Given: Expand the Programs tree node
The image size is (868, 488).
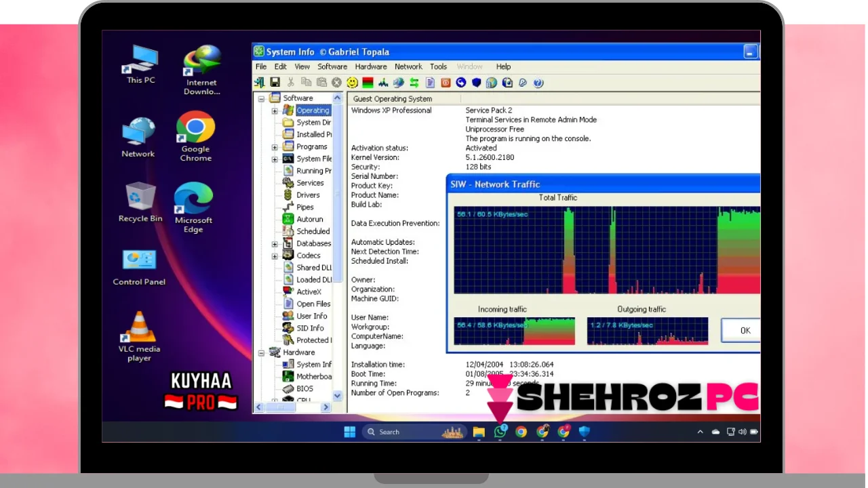Looking at the screenshot, I should (x=275, y=147).
